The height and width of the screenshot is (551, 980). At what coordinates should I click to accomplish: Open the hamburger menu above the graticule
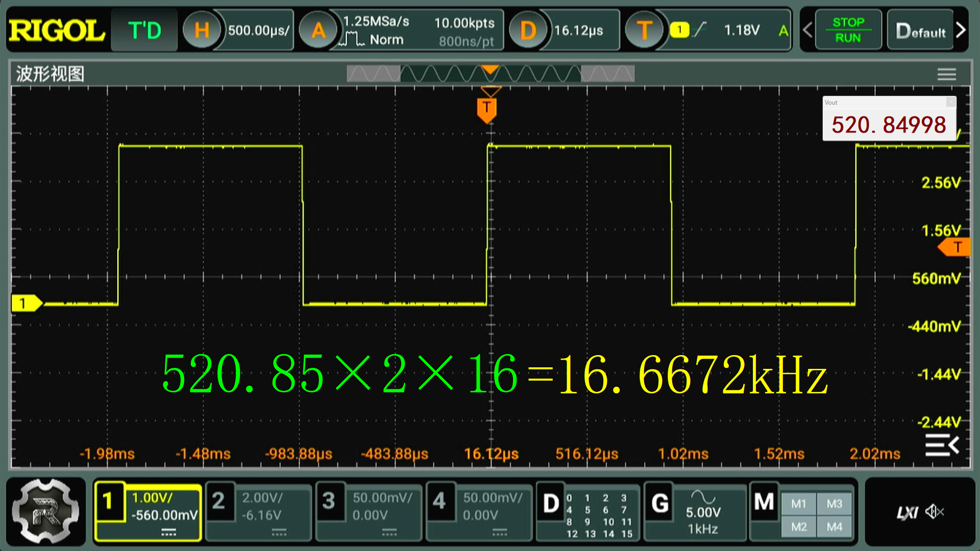tap(946, 74)
